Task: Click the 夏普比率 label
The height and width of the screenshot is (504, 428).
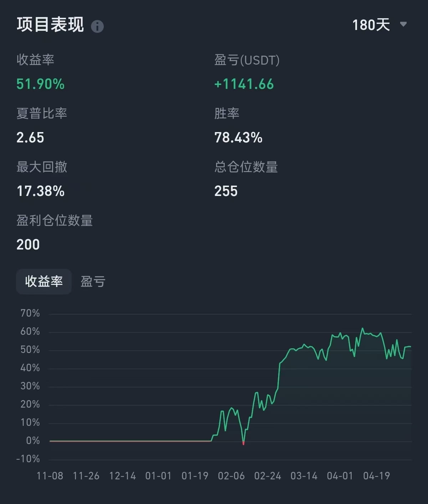Action: click(x=42, y=114)
